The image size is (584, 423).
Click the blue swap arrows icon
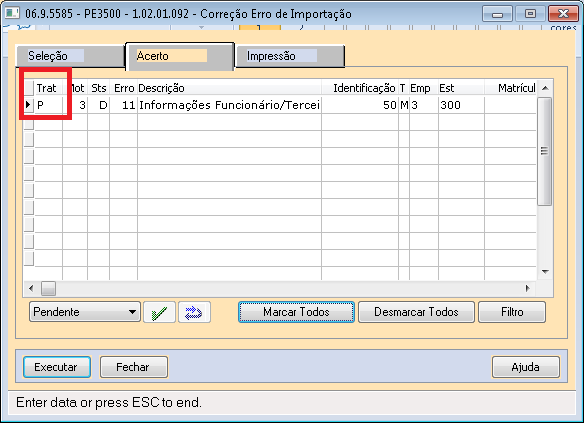(194, 312)
